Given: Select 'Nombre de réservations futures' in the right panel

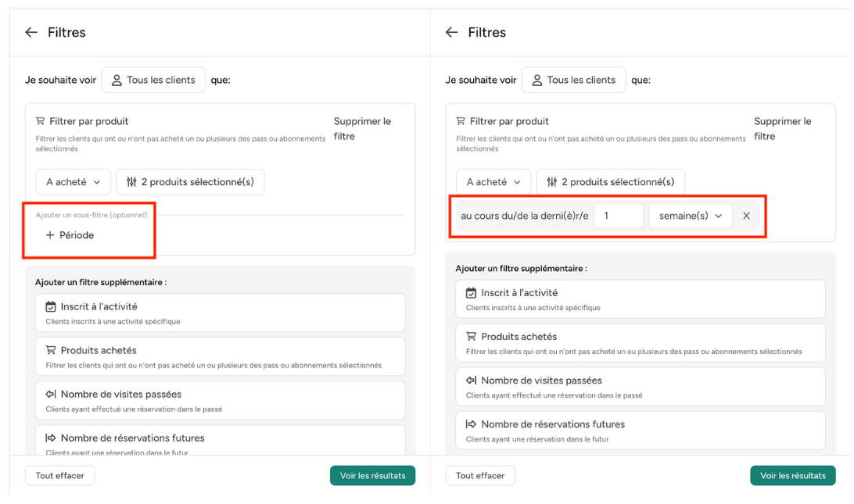Looking at the screenshot, I should (640, 430).
